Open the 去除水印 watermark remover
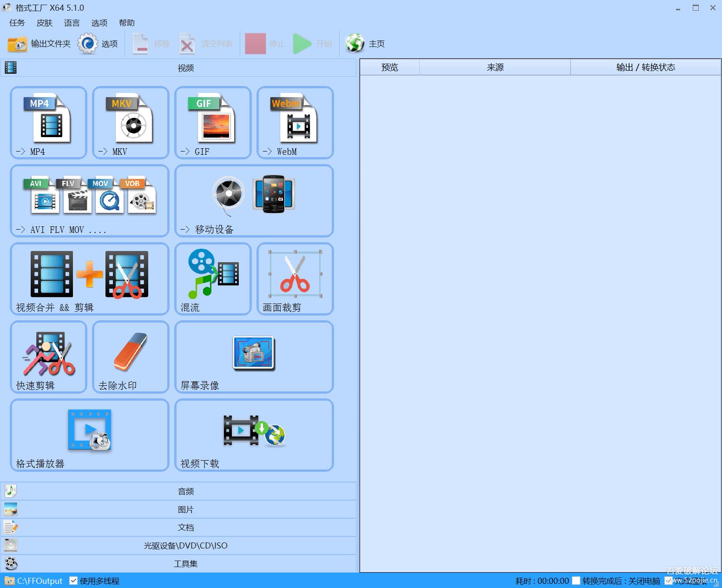 pos(130,357)
